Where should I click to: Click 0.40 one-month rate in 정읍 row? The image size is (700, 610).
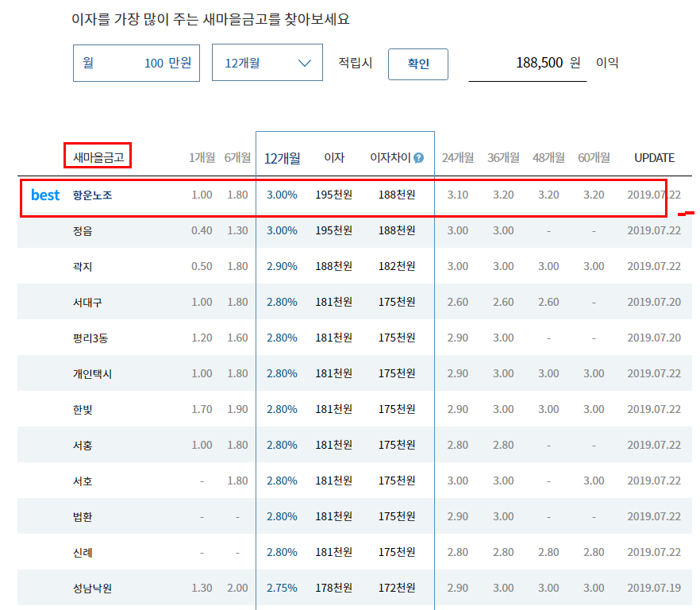[202, 230]
